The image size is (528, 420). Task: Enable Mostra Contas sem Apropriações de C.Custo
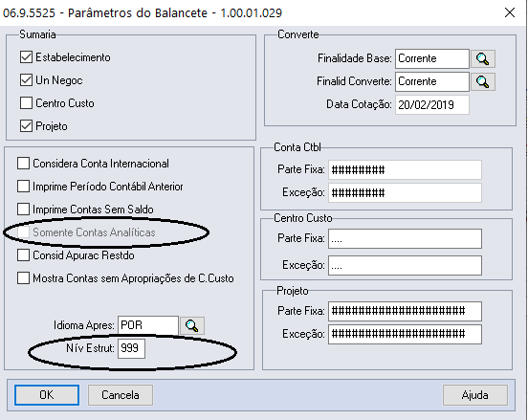(x=23, y=278)
